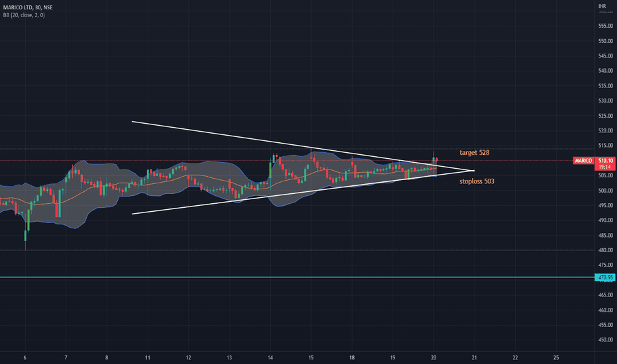Click the 455.00 price axis label
617x364 pixels.
pos(606,325)
